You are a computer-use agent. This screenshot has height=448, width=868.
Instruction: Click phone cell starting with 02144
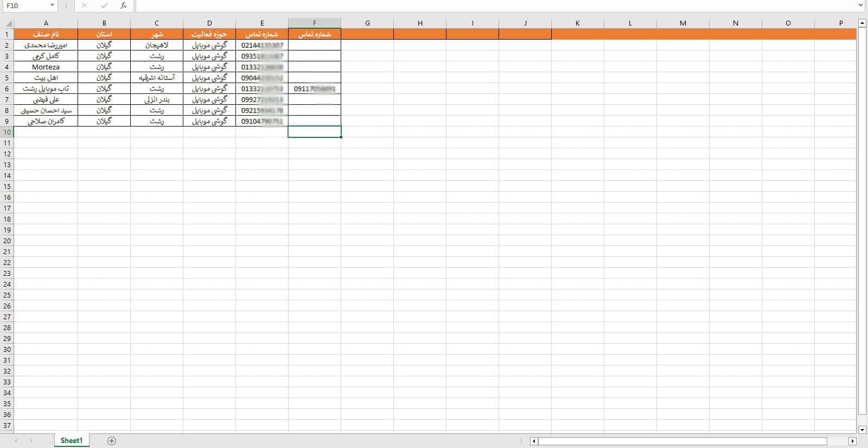pos(262,45)
